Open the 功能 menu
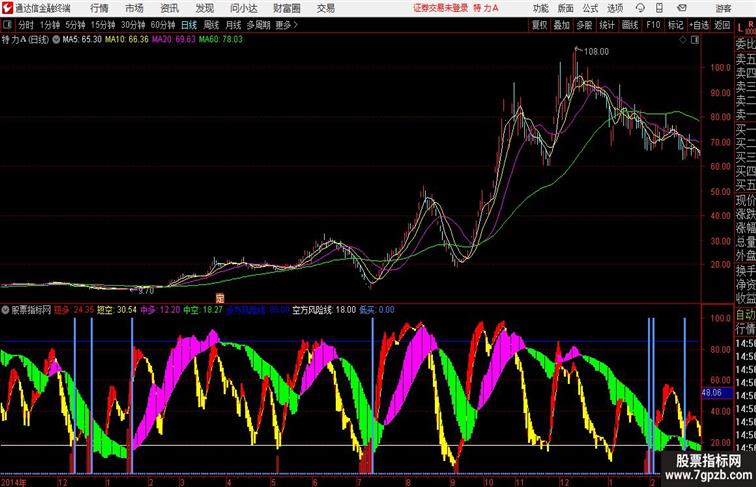 [540, 8]
